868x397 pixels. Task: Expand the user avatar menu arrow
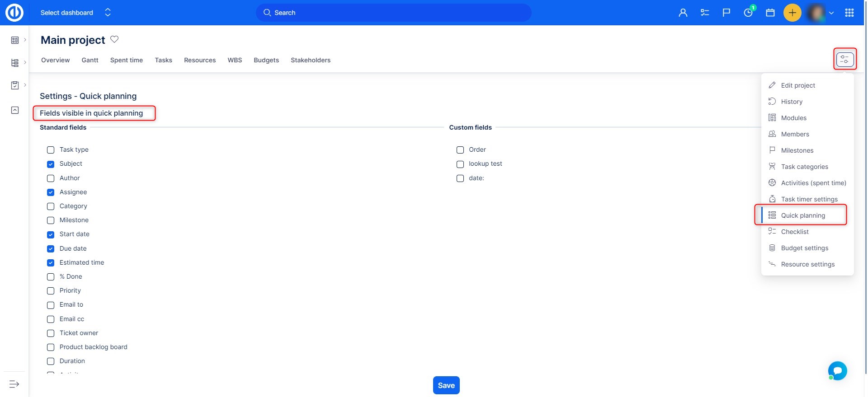pos(831,13)
